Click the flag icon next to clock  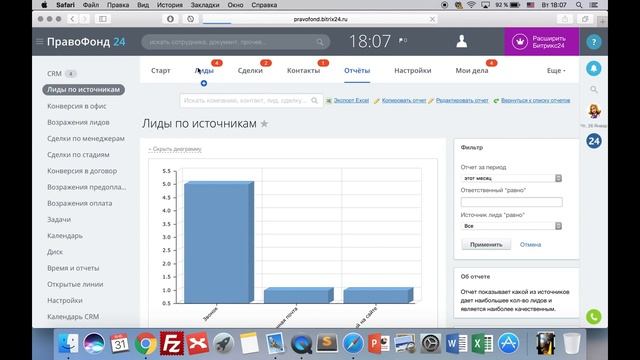click(402, 40)
